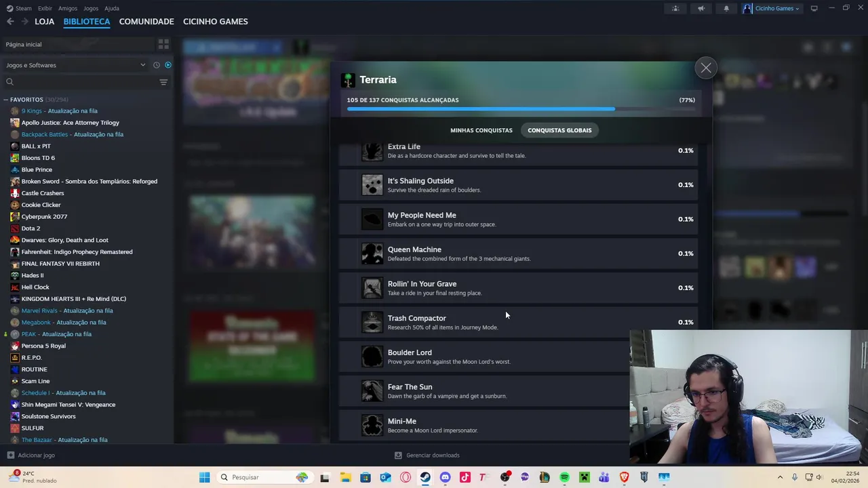Image resolution: width=868 pixels, height=488 pixels.
Task: Select Dota 2 in library
Action: [31, 228]
